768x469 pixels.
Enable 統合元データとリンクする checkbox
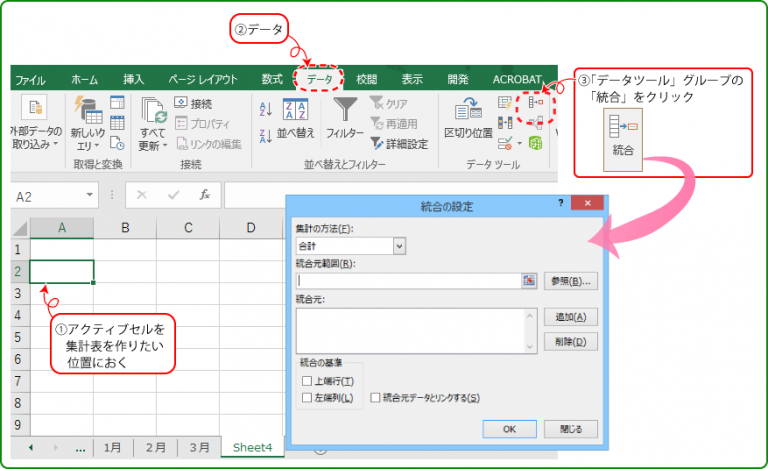point(375,398)
